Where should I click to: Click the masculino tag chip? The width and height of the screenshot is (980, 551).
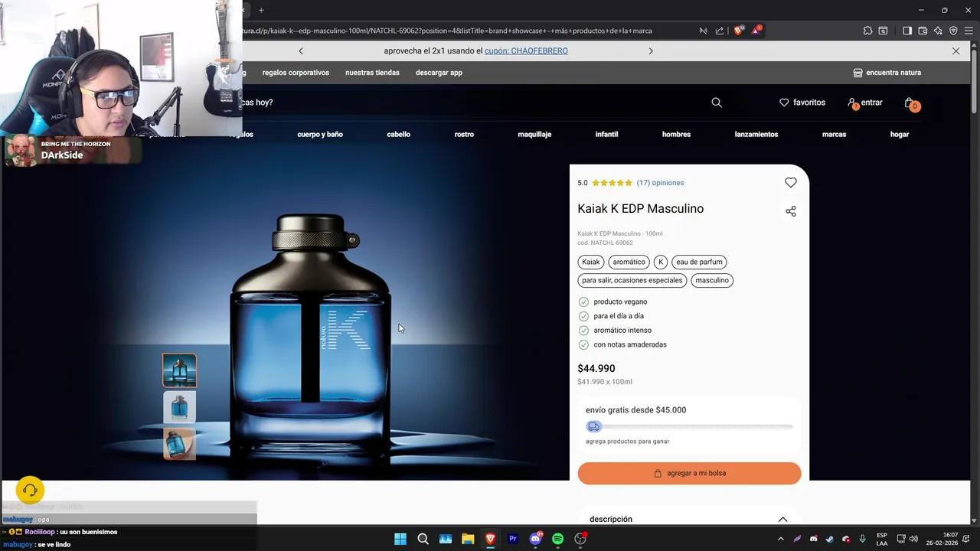712,280
